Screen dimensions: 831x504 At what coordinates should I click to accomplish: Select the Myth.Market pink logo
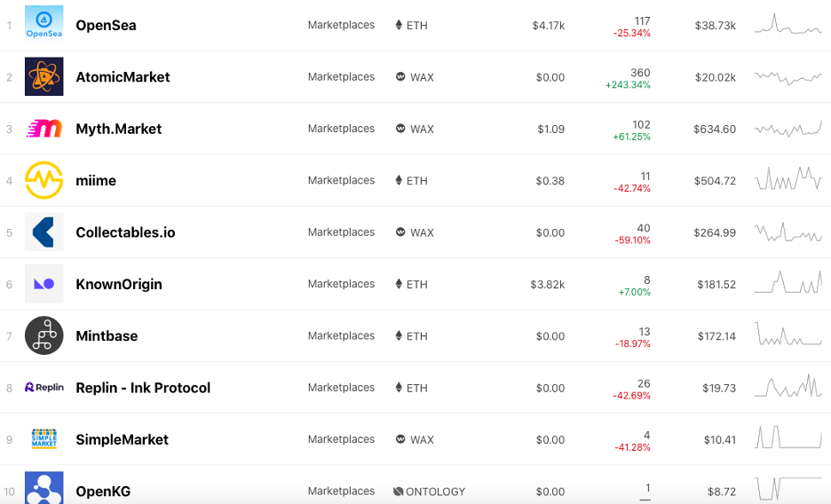coord(44,128)
